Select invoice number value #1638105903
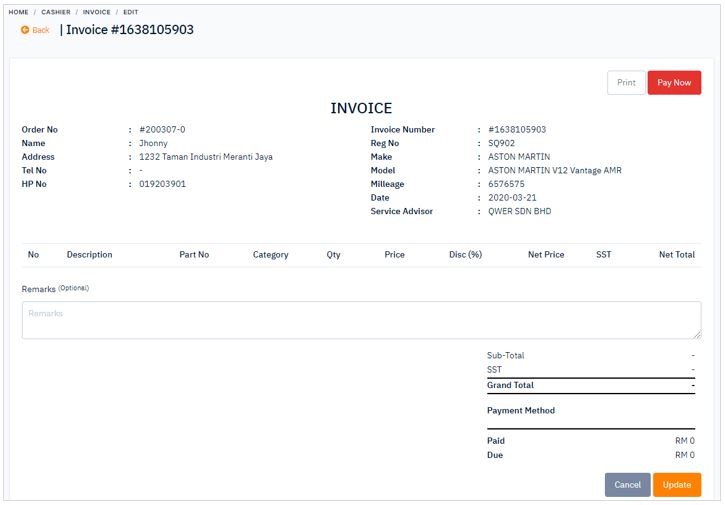Image resolution: width=725 pixels, height=505 pixels. 517,129
